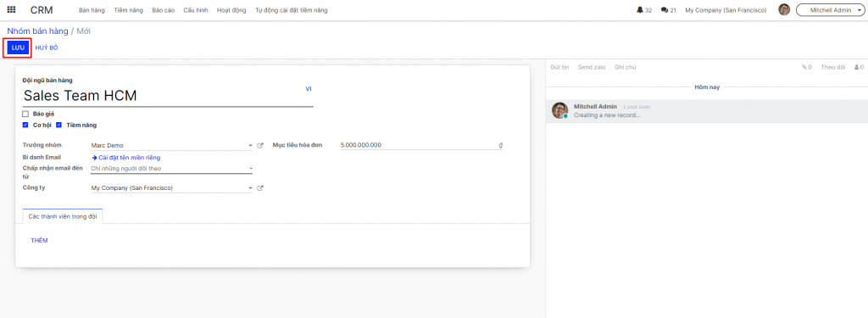868x318 pixels.
Task: Expand the Trưởng nhóm dropdown
Action: point(171,146)
